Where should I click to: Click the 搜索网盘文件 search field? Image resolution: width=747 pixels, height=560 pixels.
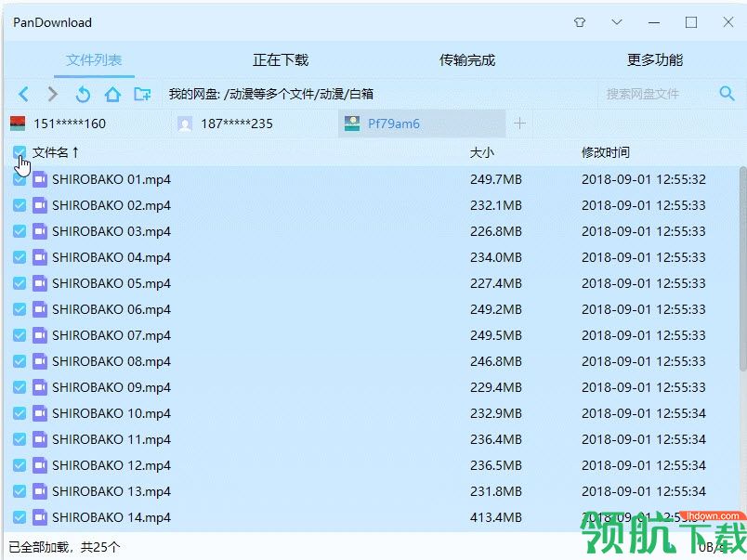click(x=658, y=94)
